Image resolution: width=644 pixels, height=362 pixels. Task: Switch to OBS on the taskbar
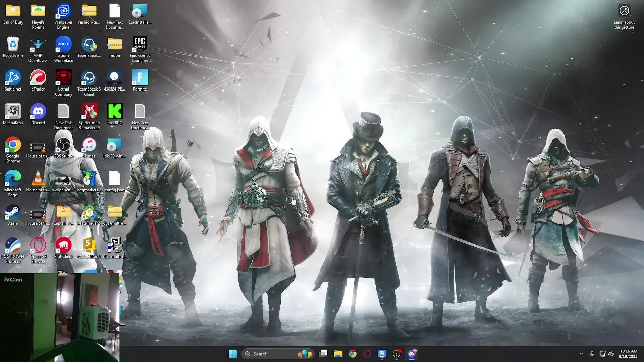point(397,354)
